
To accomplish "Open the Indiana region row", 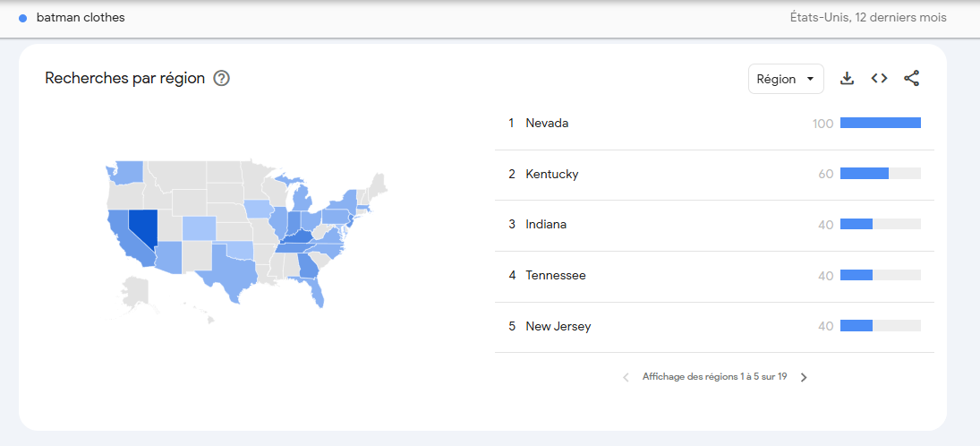I will pos(546,225).
